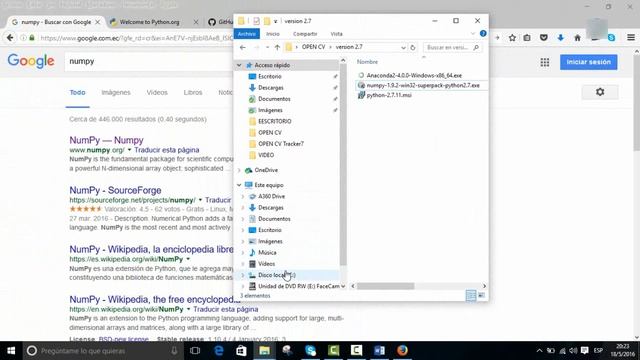Go to Firefox home page icon

(577, 38)
